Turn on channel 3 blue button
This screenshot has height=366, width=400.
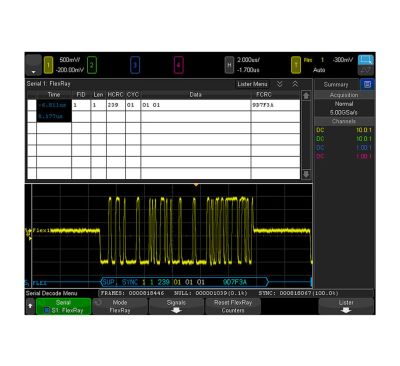coord(135,65)
